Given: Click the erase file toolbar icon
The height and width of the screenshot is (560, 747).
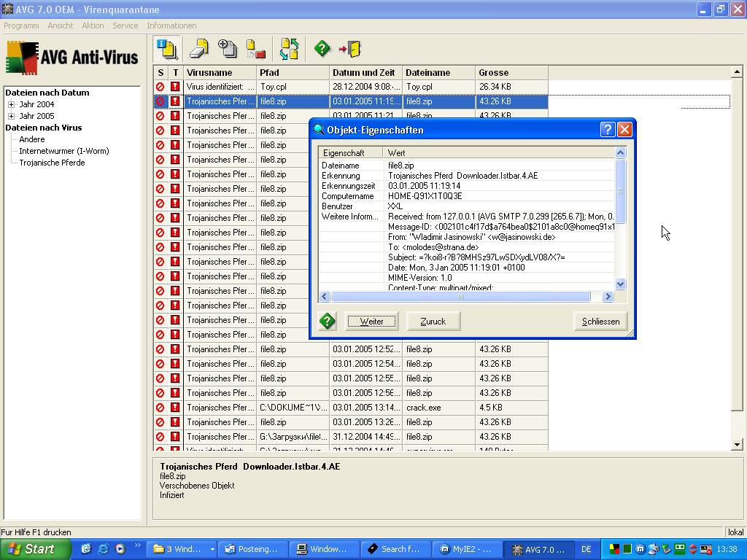Looking at the screenshot, I should 199,49.
